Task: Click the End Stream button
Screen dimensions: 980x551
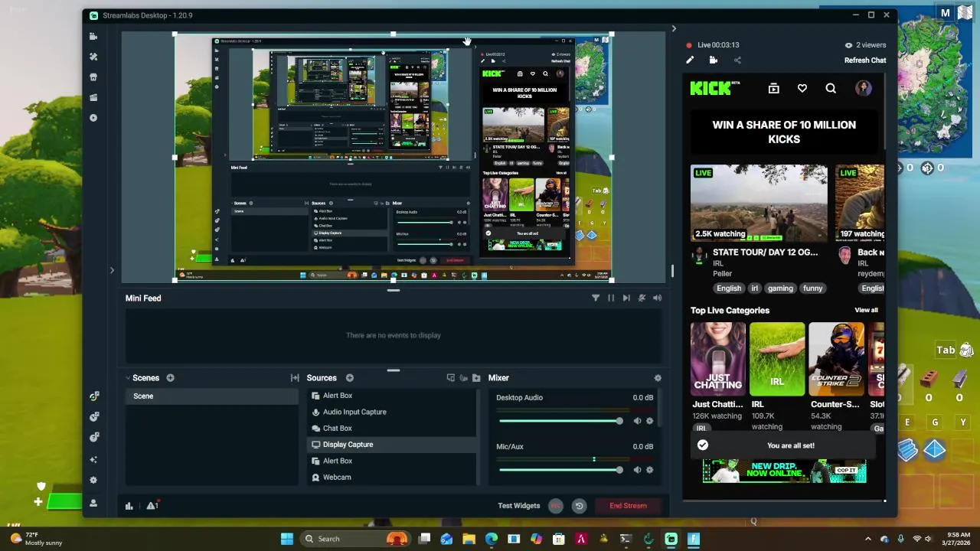Action: (x=628, y=506)
